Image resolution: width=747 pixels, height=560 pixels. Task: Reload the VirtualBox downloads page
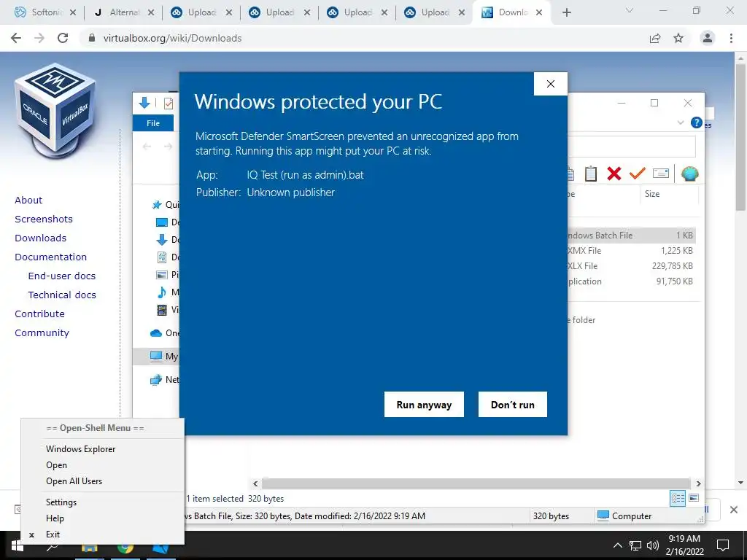63,38
